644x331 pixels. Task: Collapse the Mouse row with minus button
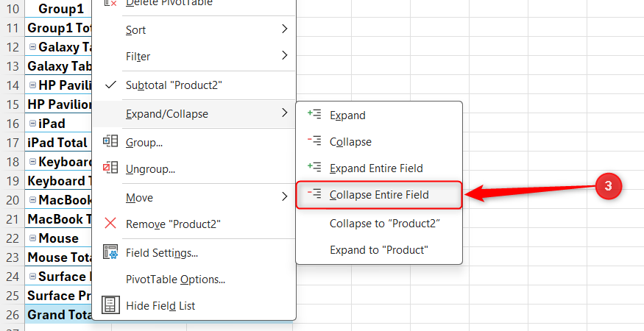pos(32,238)
